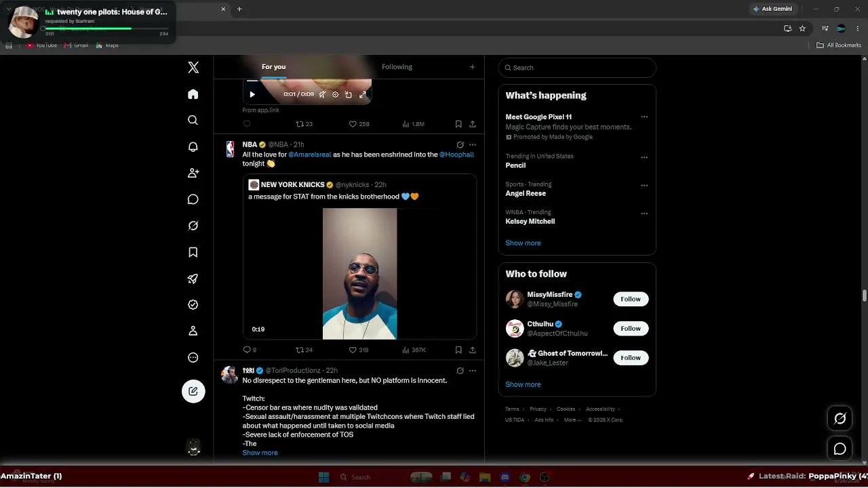Follow Ghost of Tomorrowland account
Screen dimensions: 868x488
click(631, 358)
